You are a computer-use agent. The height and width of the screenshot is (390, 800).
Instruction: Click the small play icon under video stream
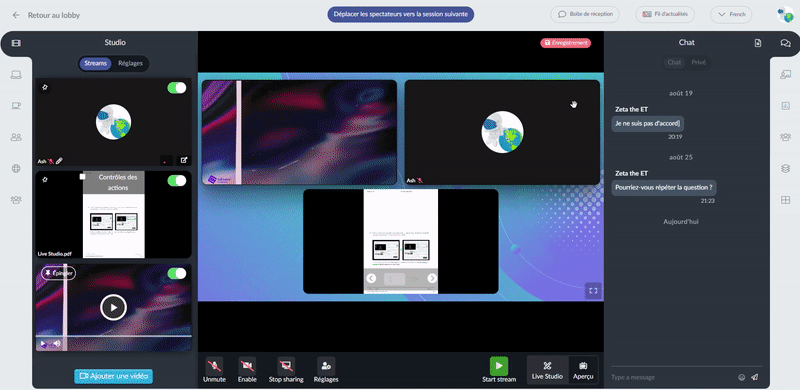tap(43, 344)
